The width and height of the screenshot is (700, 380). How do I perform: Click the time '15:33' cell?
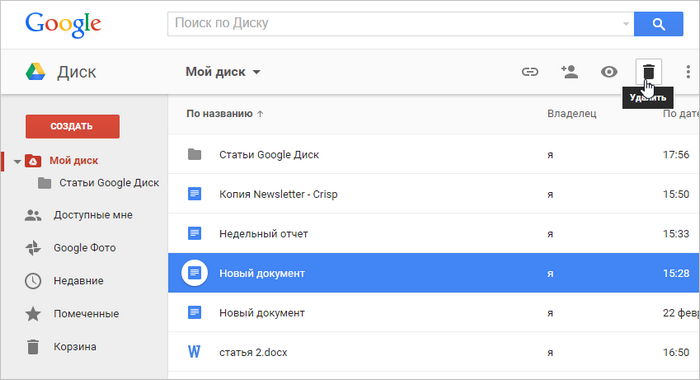[x=676, y=234]
